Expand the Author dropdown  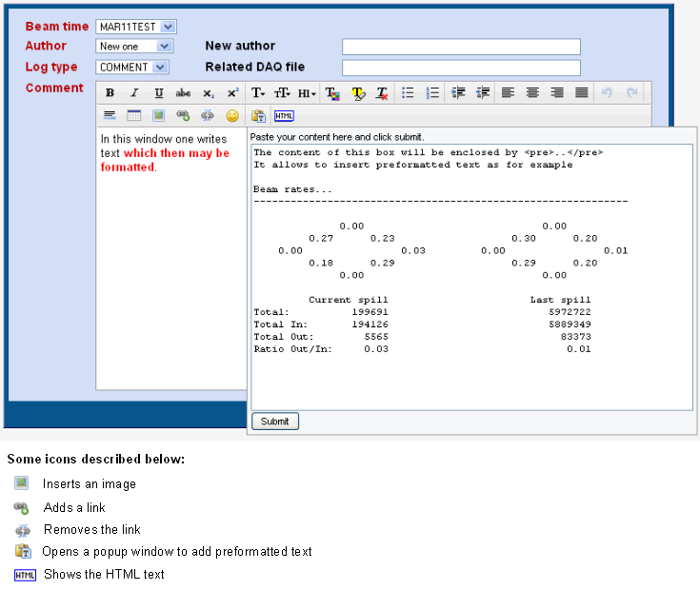point(134,46)
